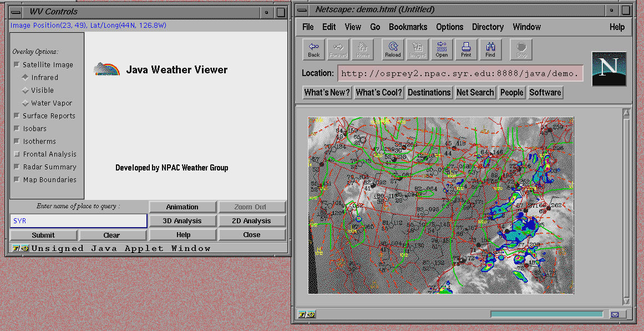Click the Destinations directory button

[x=429, y=93]
